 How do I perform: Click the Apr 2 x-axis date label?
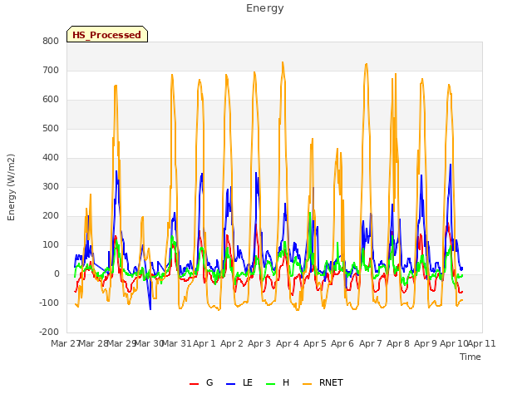[232, 343]
